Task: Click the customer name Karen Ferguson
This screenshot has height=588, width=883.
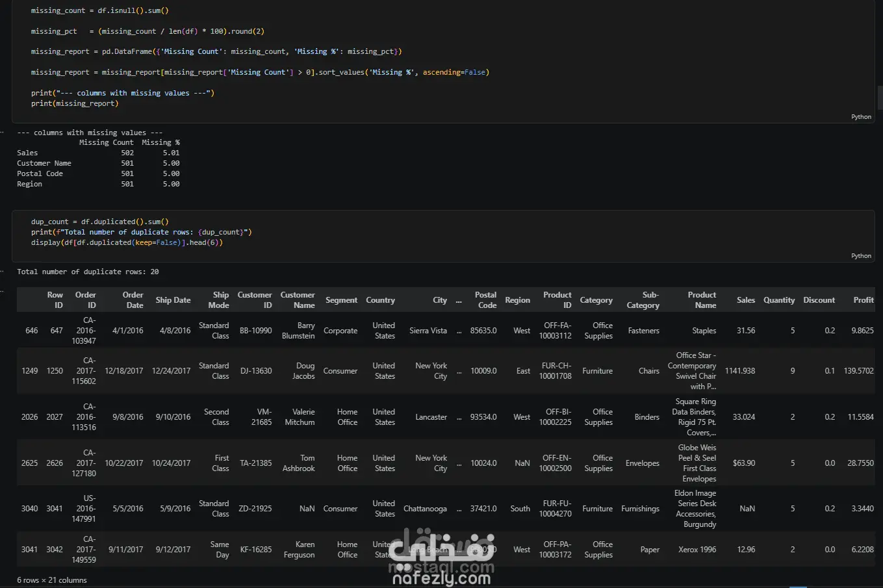Action: [299, 550]
